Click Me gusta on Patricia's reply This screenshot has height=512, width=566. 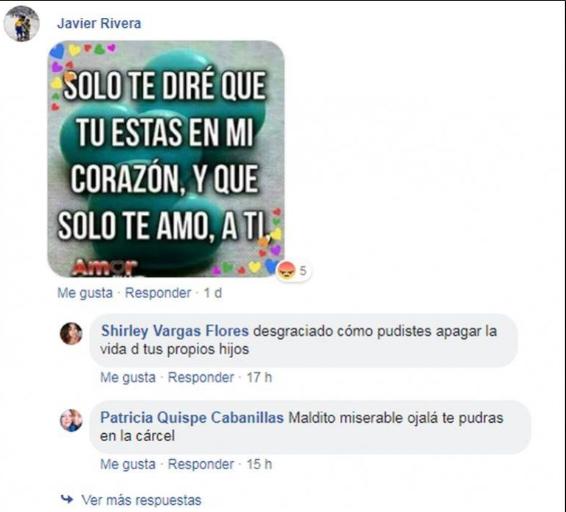(x=128, y=464)
